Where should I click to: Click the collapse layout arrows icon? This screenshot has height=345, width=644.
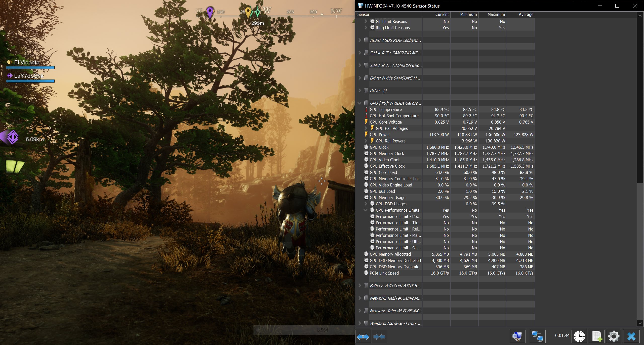pyautogui.click(x=379, y=336)
